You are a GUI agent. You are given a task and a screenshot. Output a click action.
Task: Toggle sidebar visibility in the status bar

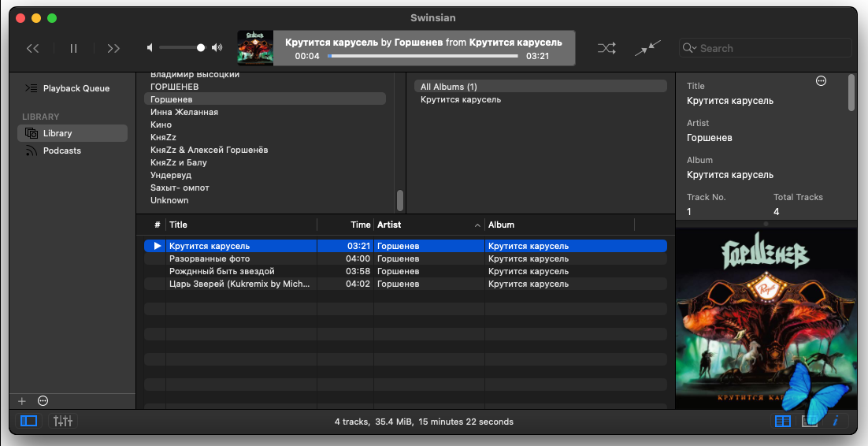pos(28,422)
